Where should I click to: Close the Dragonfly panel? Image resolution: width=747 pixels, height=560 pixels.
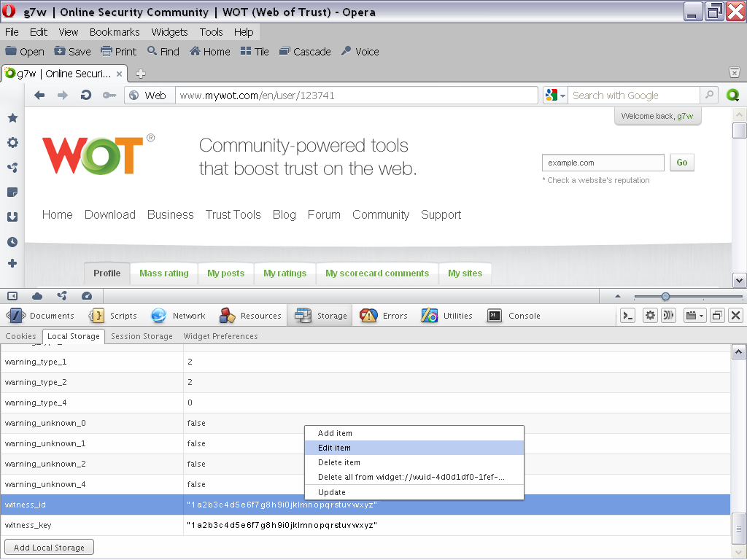(x=735, y=315)
